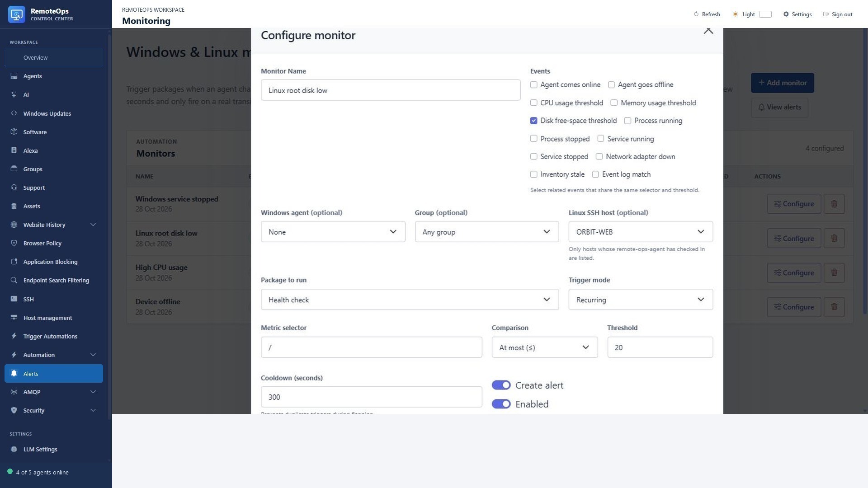Click the Monitor Name input field
The height and width of the screenshot is (488, 868).
tap(391, 90)
